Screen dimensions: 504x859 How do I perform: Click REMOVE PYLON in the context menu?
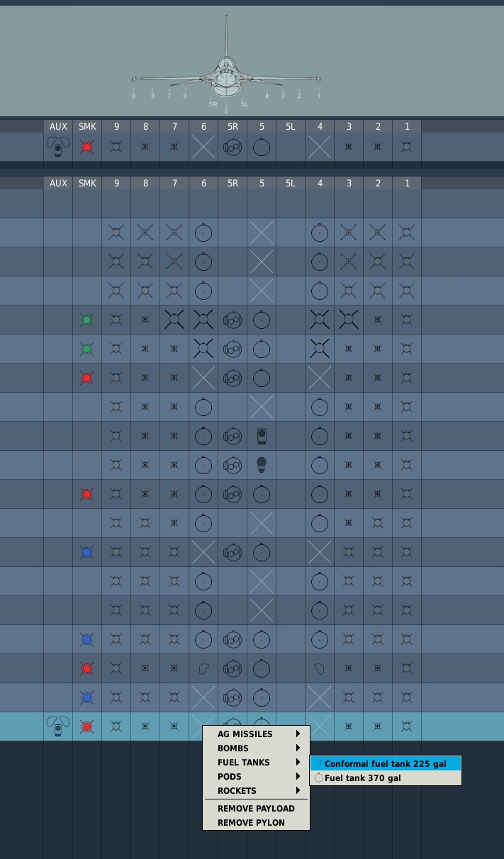click(251, 823)
